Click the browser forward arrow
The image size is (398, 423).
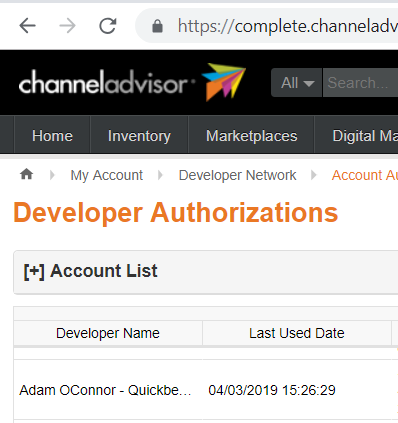click(67, 26)
